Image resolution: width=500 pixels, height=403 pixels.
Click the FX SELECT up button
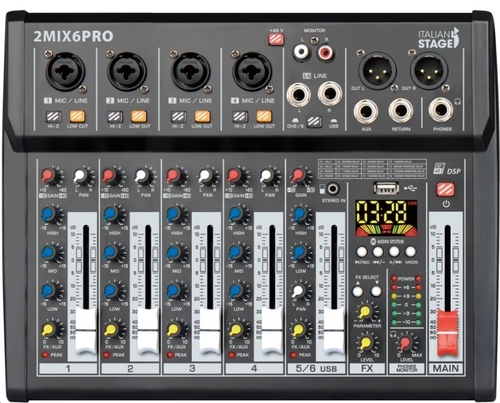coord(358,291)
